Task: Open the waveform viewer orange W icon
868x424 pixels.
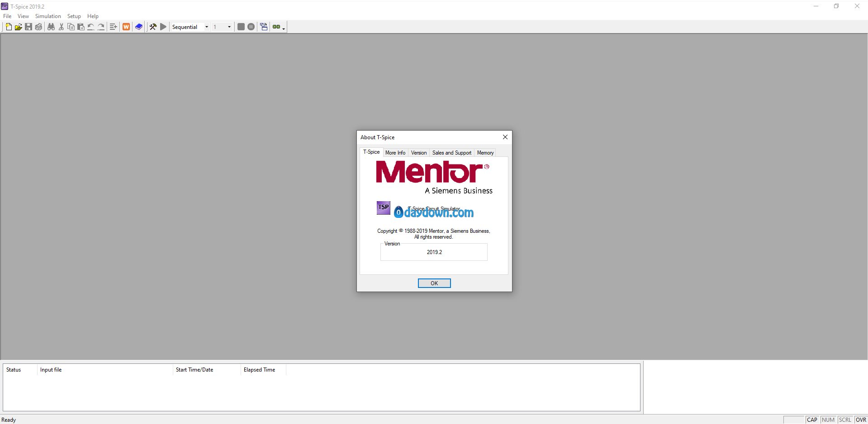Action: click(x=126, y=27)
